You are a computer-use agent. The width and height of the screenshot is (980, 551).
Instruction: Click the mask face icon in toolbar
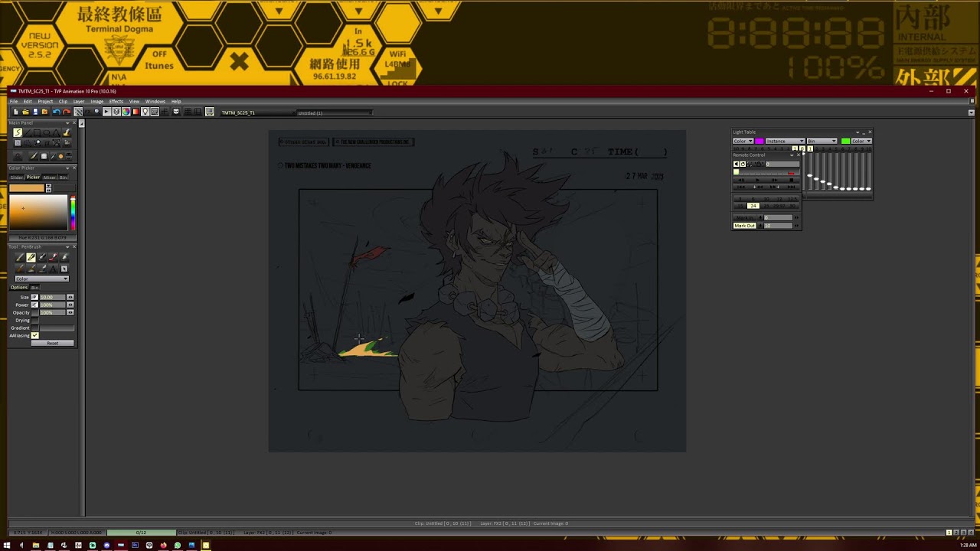(x=176, y=112)
